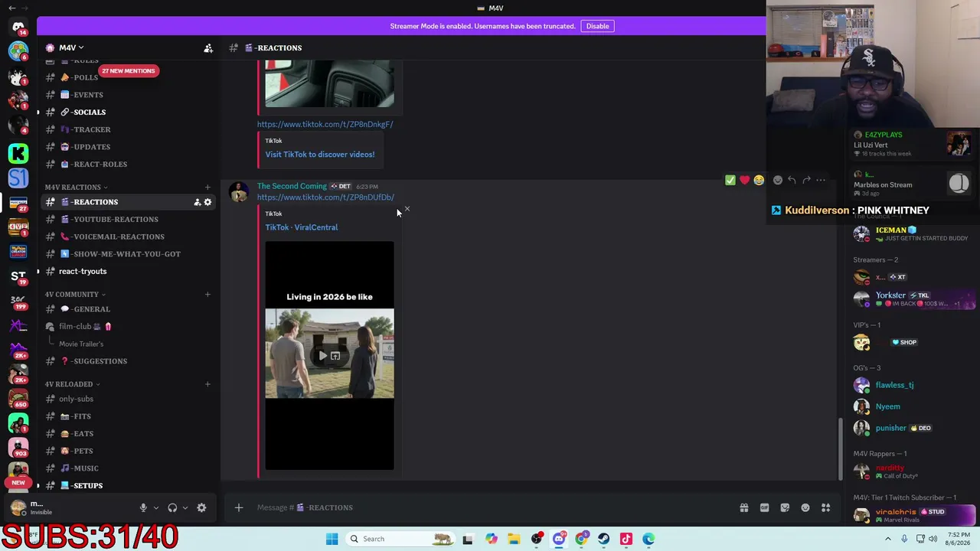The image size is (980, 551).
Task: Open microphone input options arrow
Action: [x=156, y=507]
